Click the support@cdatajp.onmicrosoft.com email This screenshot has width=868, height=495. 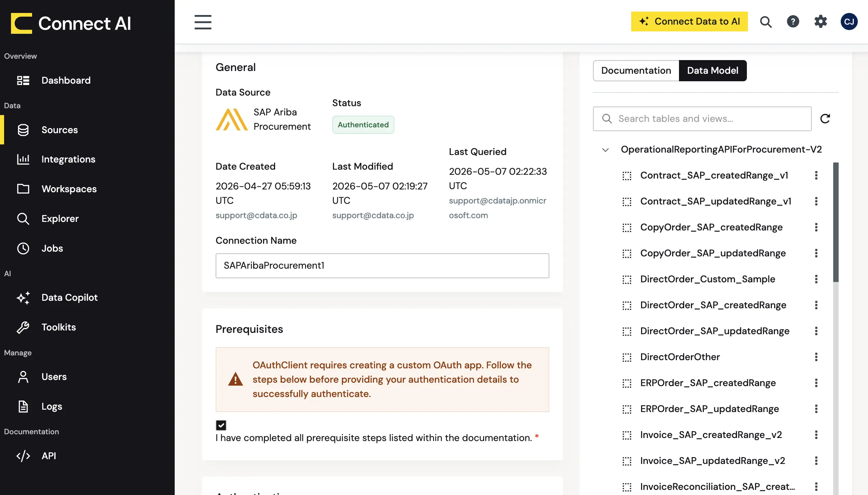pyautogui.click(x=497, y=208)
